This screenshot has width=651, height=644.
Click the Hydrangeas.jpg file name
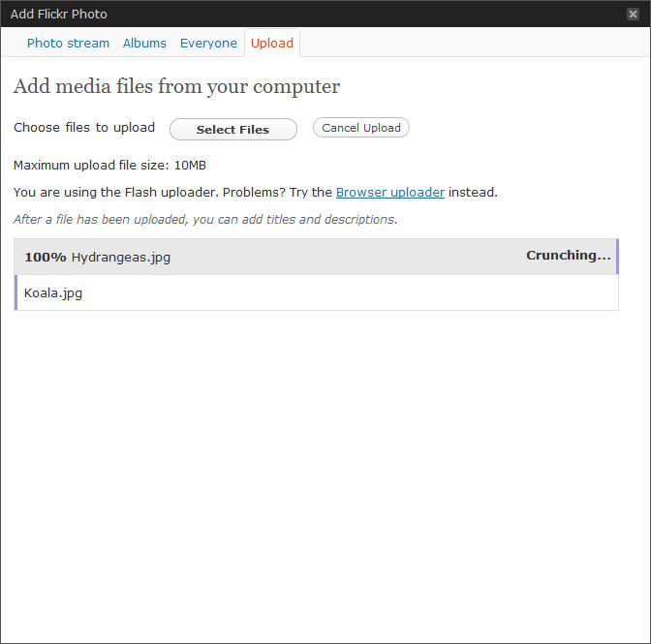pyautogui.click(x=121, y=258)
